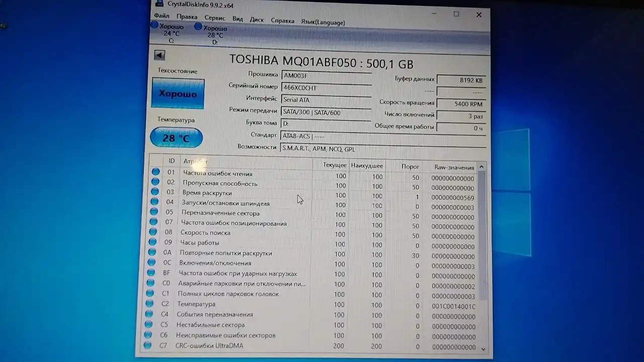The height and width of the screenshot is (362, 644).
Task: Open the Язык(Language) menu
Action: click(x=323, y=22)
